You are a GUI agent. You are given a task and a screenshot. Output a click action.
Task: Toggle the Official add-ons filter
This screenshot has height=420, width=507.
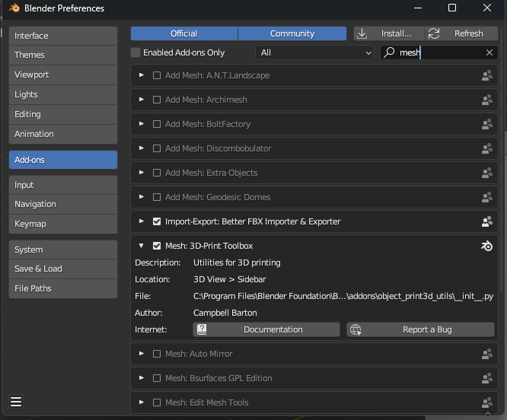(x=184, y=33)
